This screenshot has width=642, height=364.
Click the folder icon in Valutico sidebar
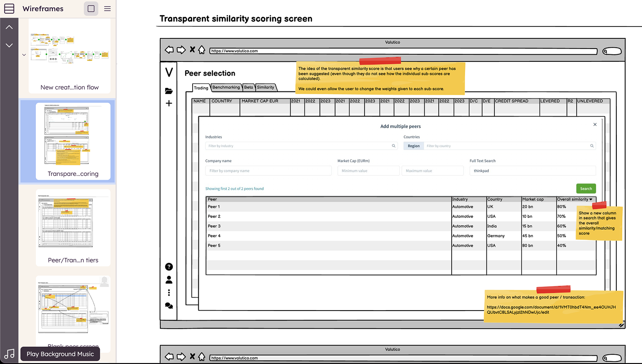(x=169, y=91)
